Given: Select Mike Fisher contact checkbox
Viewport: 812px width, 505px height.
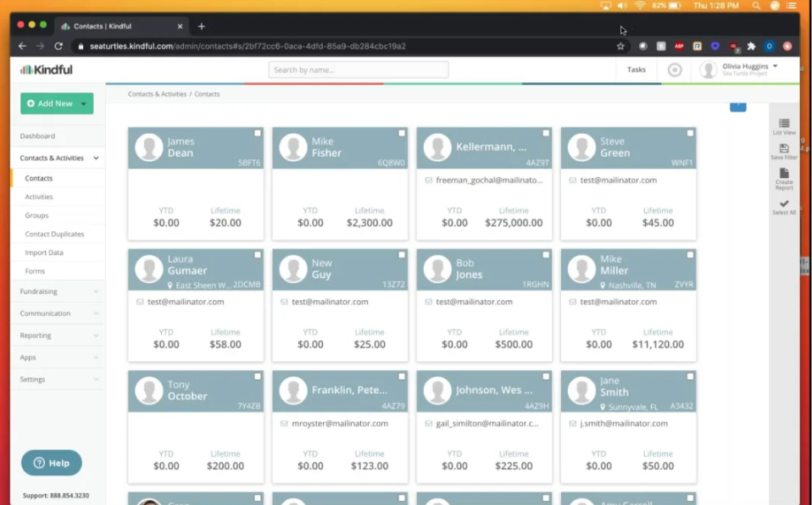Looking at the screenshot, I should tap(402, 133).
